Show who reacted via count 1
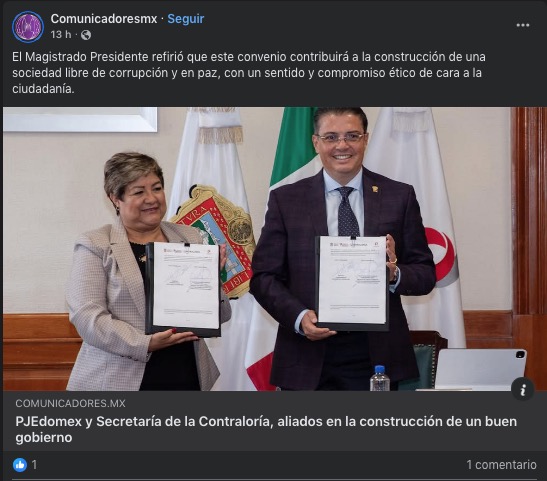The image size is (547, 481). point(34,465)
